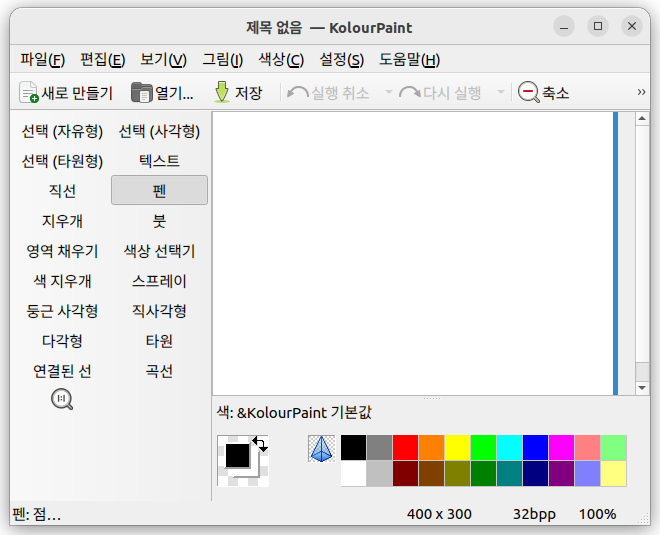Open the 도움말(H) menu
This screenshot has width=660, height=535.
click(409, 60)
